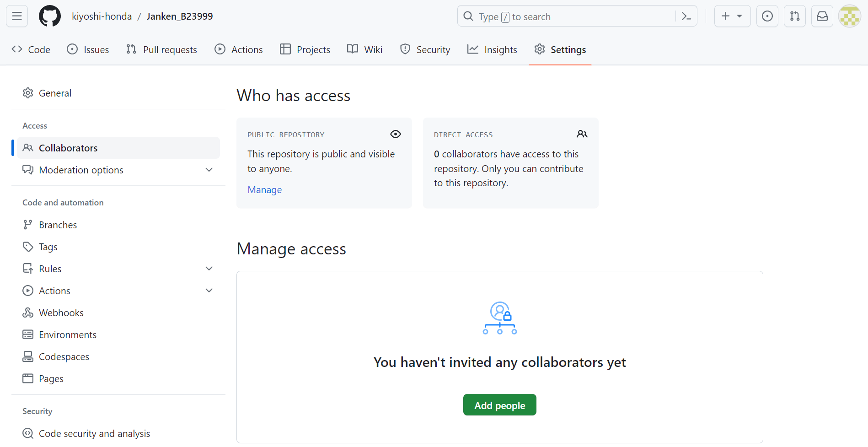Open pull requests icon in header
The width and height of the screenshot is (868, 447).
coord(794,16)
